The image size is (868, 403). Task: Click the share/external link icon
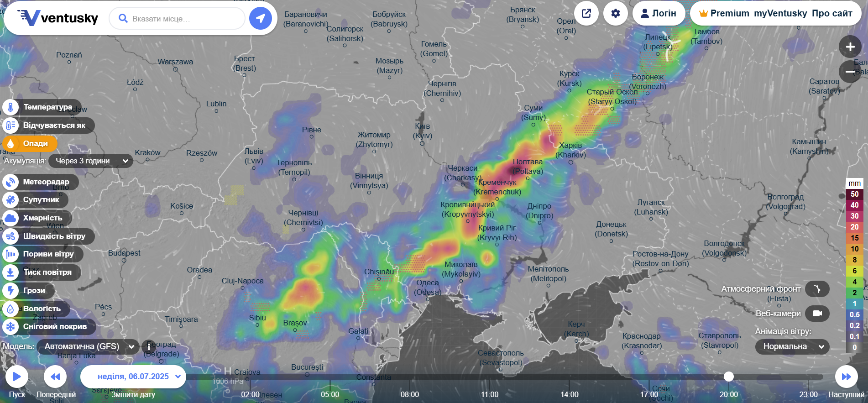click(586, 13)
